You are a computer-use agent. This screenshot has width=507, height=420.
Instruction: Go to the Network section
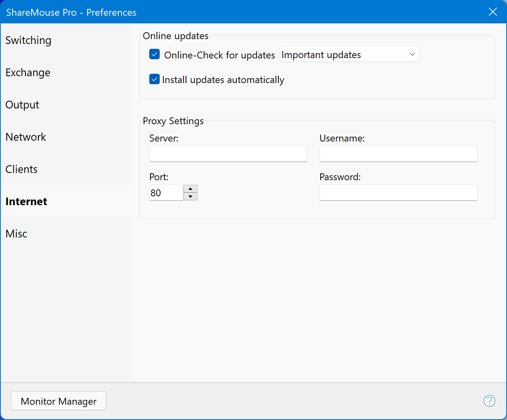[65, 137]
